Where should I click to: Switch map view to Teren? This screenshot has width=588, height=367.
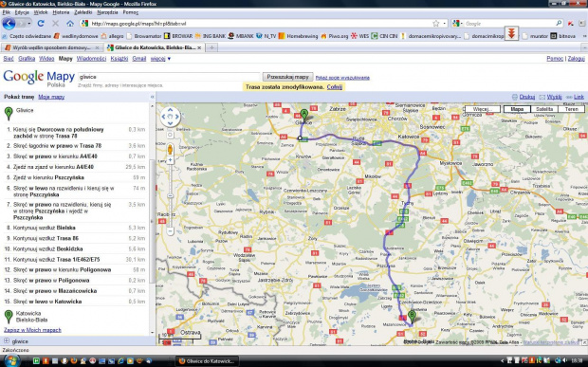(x=572, y=109)
